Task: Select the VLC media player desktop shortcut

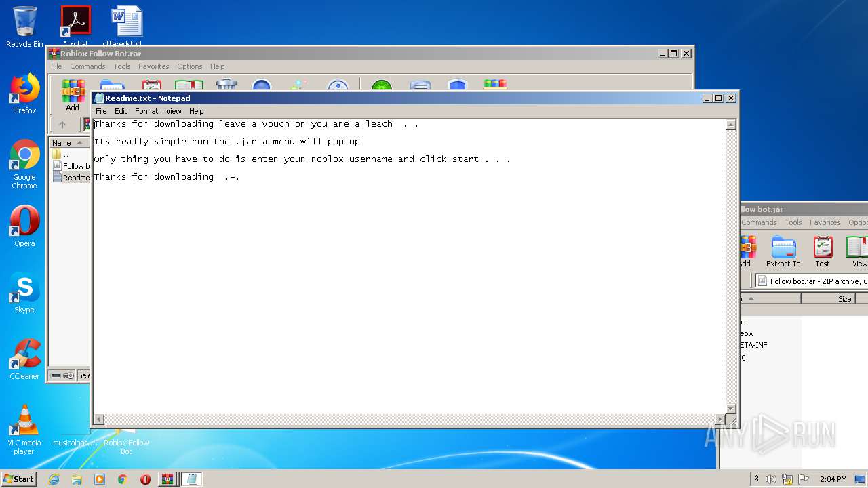Action: point(24,430)
